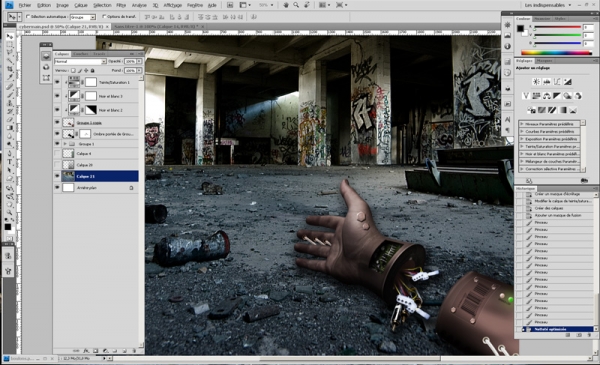Screen dimensions: 600x365
Task: Select the Type tool
Action: [10, 161]
